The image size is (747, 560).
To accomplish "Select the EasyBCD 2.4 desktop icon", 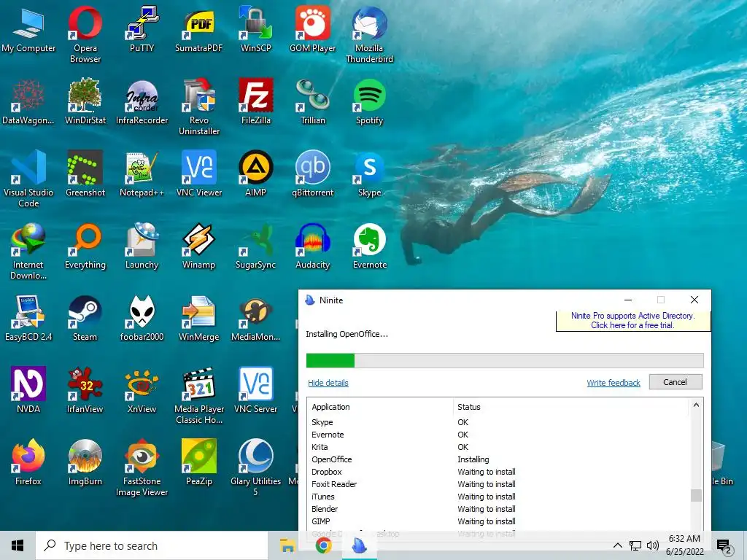I will [x=28, y=318].
